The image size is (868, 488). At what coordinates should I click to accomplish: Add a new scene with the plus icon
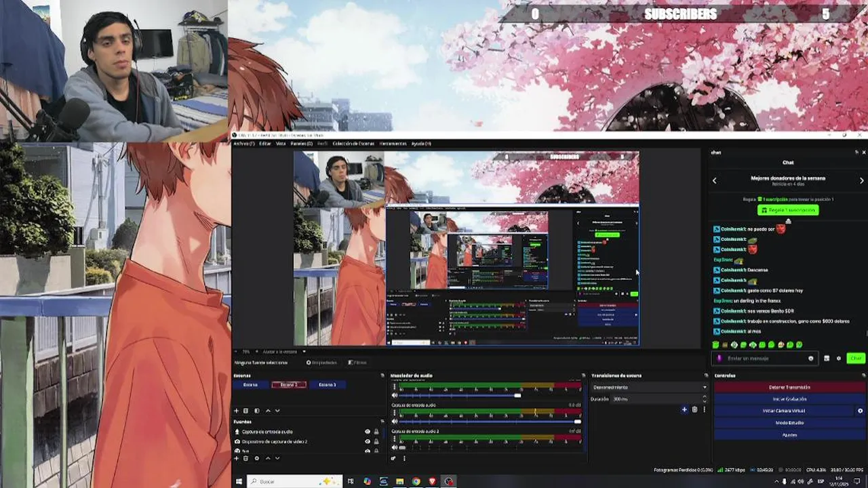point(236,411)
